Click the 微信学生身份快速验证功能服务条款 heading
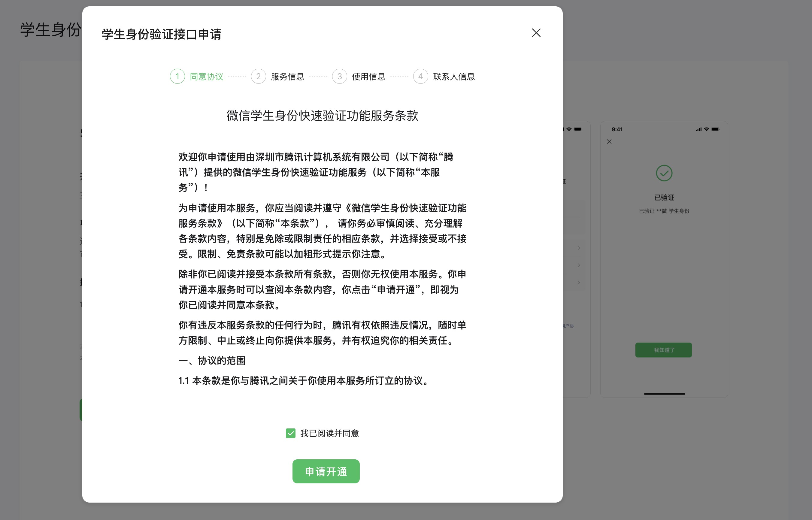 [x=322, y=116]
